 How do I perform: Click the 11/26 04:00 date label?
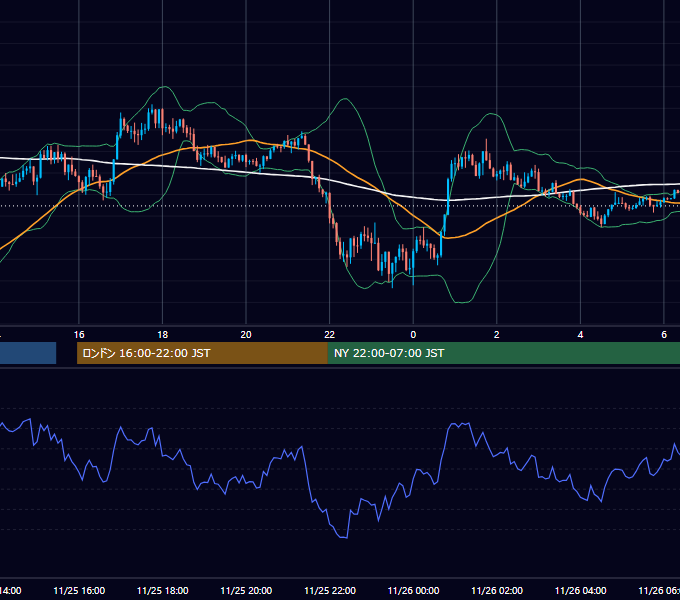pyautogui.click(x=580, y=590)
